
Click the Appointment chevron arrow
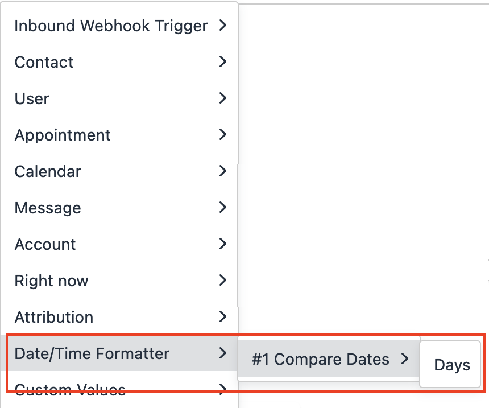click(x=223, y=134)
